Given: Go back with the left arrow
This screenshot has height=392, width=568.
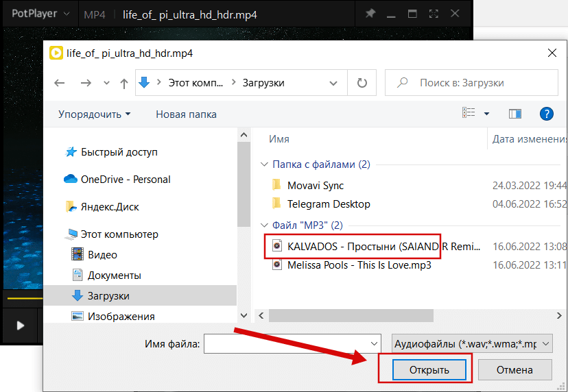Looking at the screenshot, I should click(x=60, y=83).
